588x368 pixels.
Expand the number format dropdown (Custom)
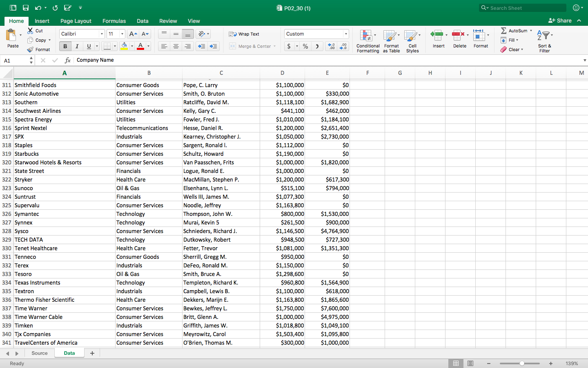346,34
